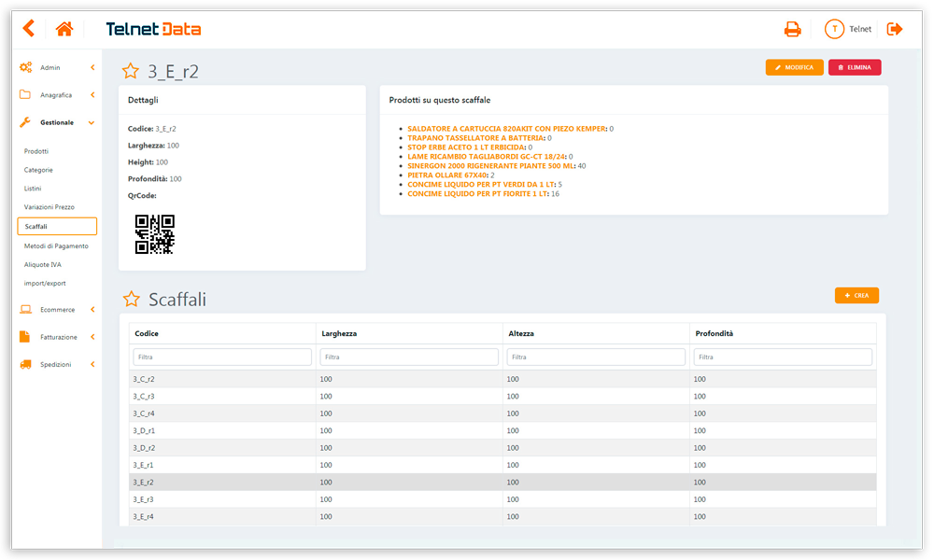Select table row 3_E_r4
Viewport: 934px width, 560px height.
(502, 516)
